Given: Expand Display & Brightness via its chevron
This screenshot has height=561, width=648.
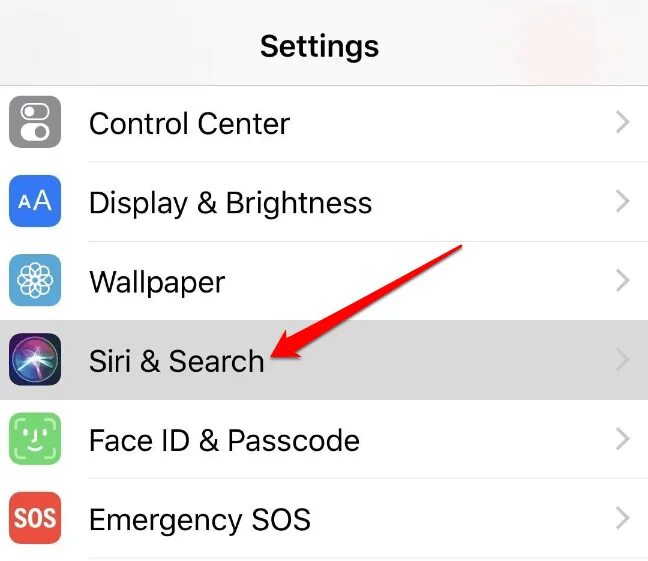Looking at the screenshot, I should coord(622,201).
